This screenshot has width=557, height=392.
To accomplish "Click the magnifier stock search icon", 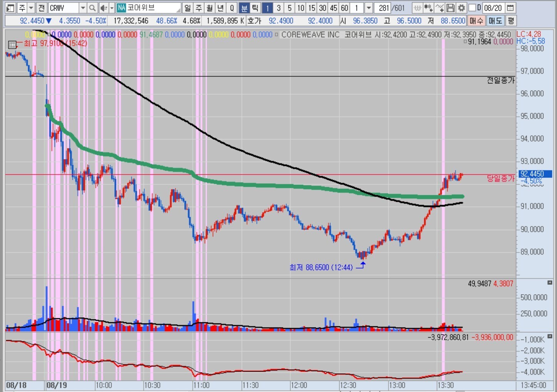I will [x=92, y=8].
